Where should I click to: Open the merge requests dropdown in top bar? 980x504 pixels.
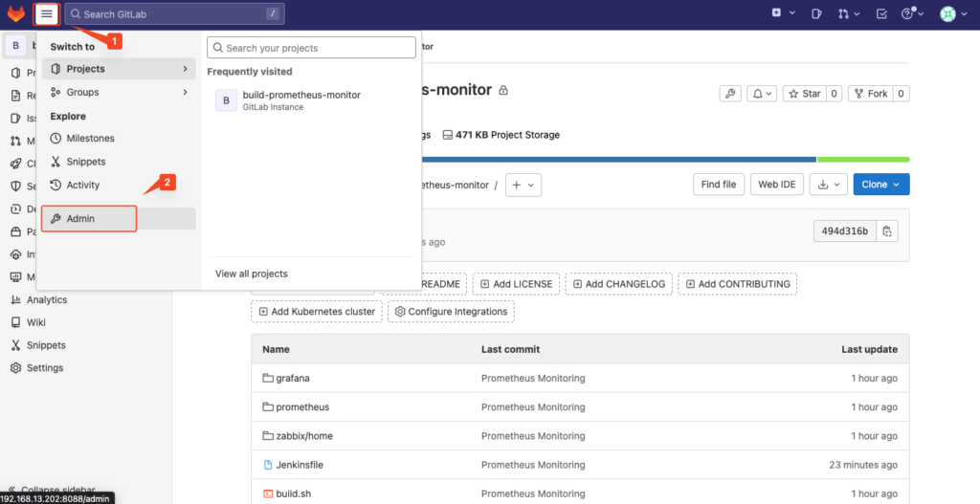pos(849,13)
